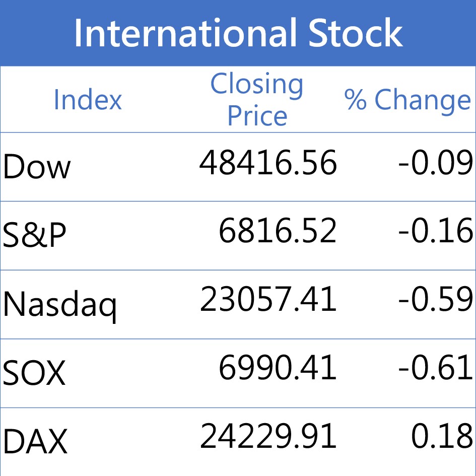The image size is (476, 476).
Task: Select the % Change column header
Action: point(407,100)
